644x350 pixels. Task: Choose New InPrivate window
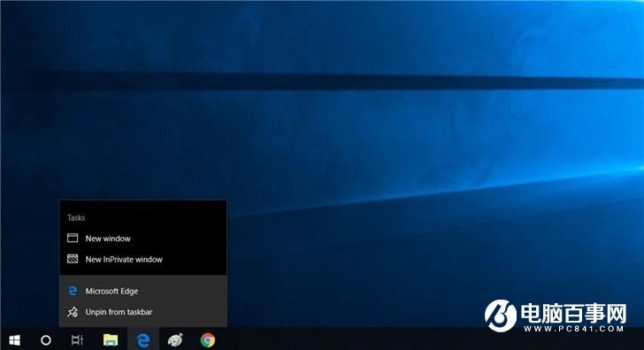(x=143, y=259)
